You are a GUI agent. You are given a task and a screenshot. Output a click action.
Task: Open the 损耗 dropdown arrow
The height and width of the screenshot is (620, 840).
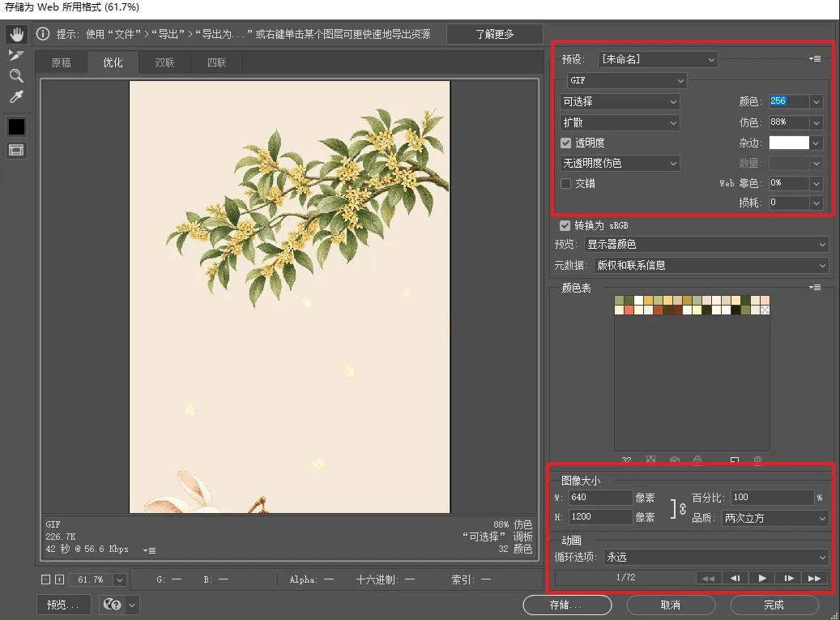pos(816,203)
